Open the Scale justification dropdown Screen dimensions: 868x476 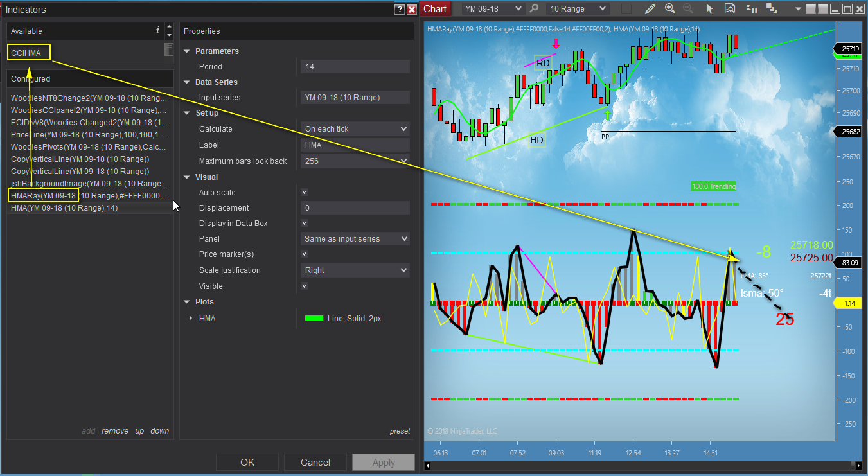(355, 270)
